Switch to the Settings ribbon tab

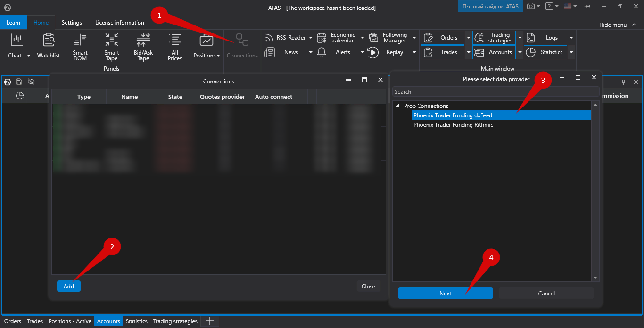pyautogui.click(x=72, y=23)
